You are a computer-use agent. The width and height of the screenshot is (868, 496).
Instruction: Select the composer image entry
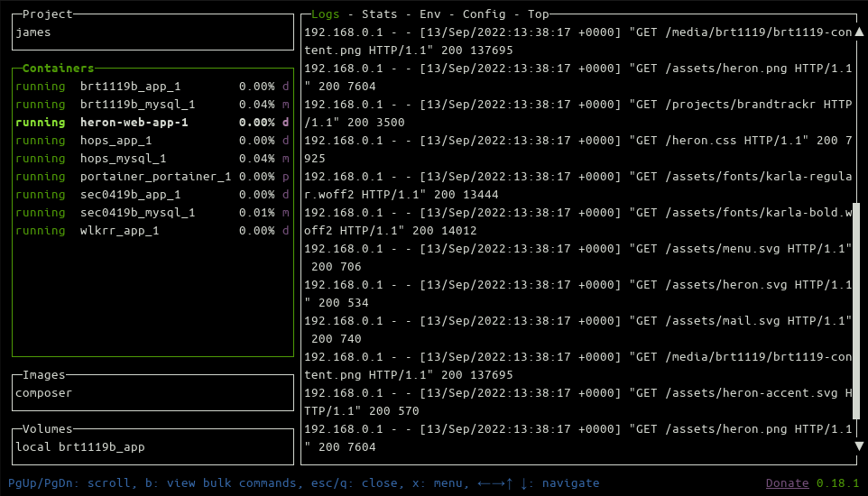[x=43, y=393]
